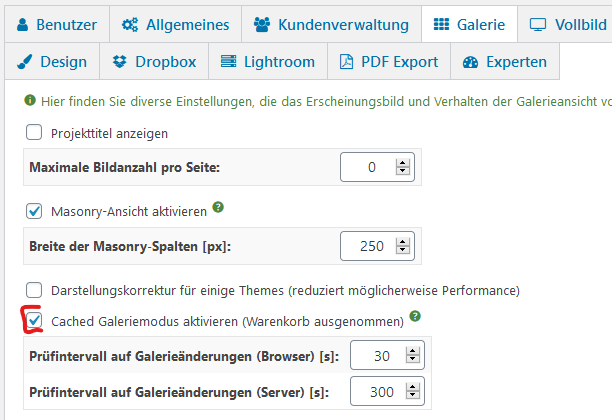Increase Maximale Bildanzahl pro Seite with up arrow
This screenshot has height=420, width=612.
(x=402, y=161)
